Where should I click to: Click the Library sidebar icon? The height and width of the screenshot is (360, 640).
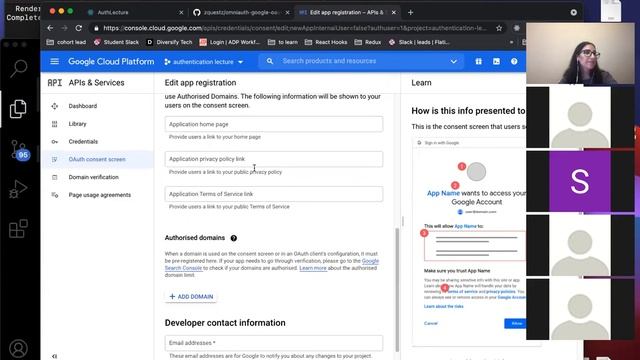[55, 124]
